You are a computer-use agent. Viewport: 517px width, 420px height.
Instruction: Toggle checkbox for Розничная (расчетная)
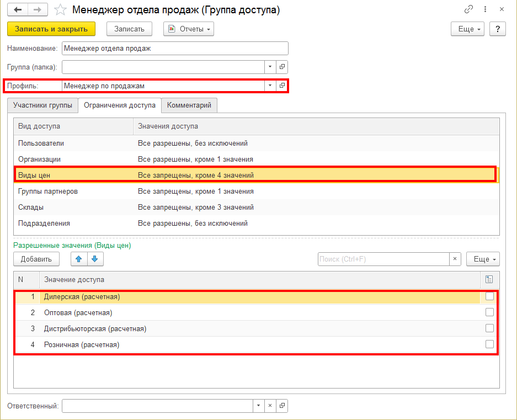(x=489, y=344)
